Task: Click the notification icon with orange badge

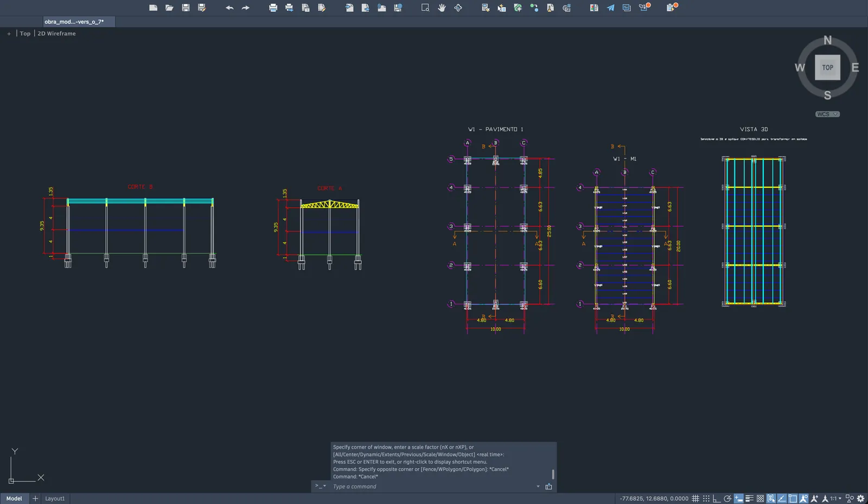Action: coord(644,7)
